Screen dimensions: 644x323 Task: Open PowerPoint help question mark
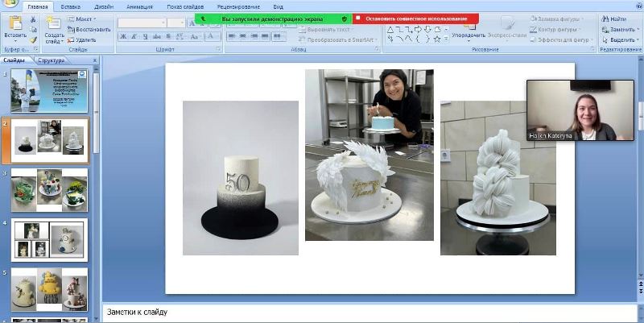[638, 6]
